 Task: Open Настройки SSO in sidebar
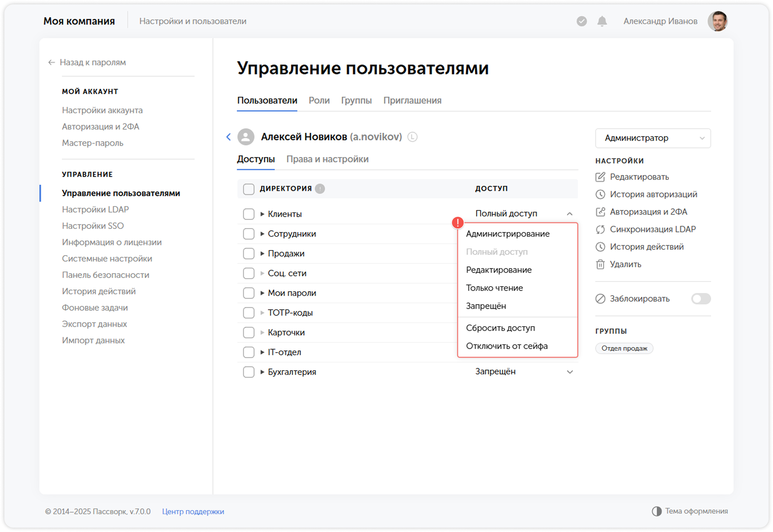pos(93,226)
